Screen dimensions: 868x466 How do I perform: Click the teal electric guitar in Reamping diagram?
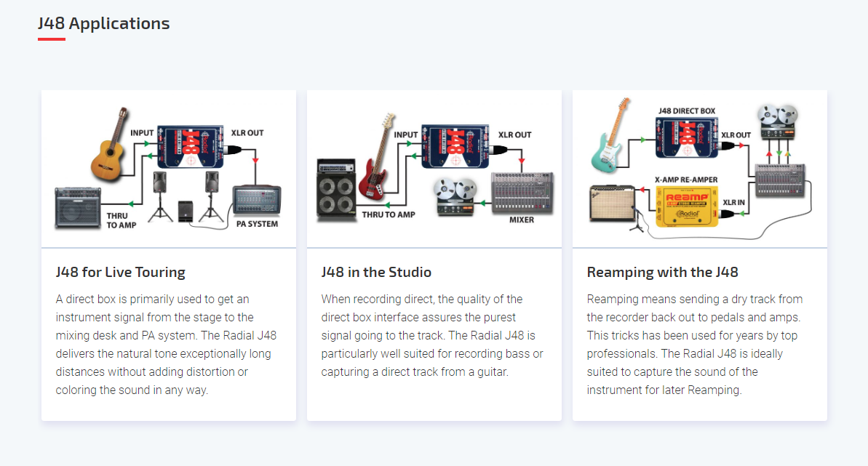(x=610, y=136)
